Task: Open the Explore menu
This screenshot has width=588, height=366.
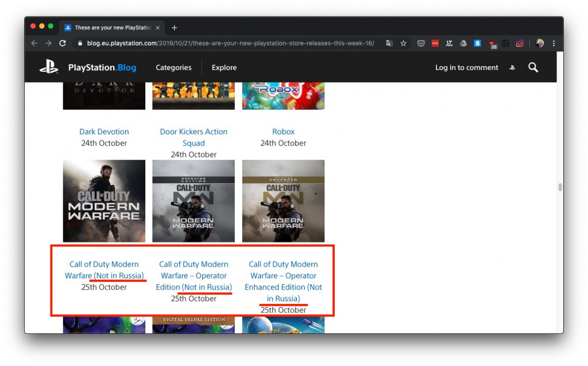Action: coord(224,67)
